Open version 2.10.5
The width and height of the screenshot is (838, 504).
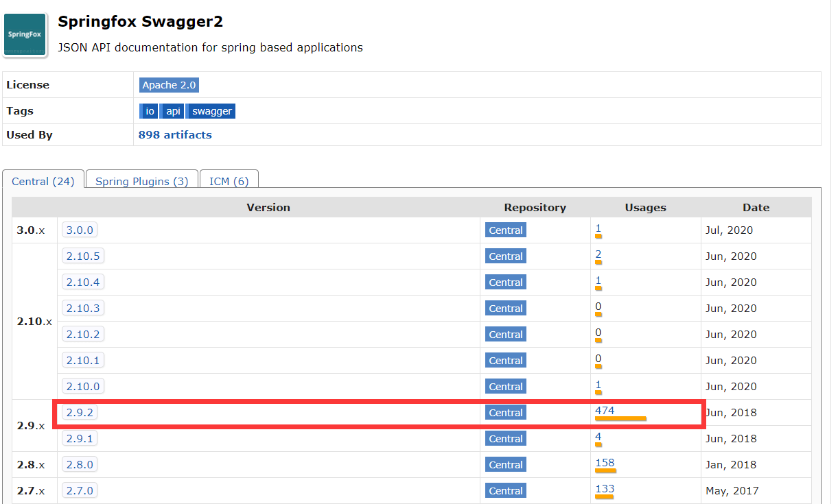pyautogui.click(x=83, y=256)
